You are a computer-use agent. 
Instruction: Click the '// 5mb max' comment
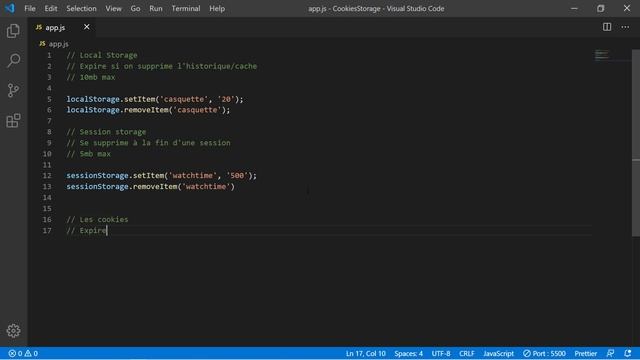coord(89,154)
